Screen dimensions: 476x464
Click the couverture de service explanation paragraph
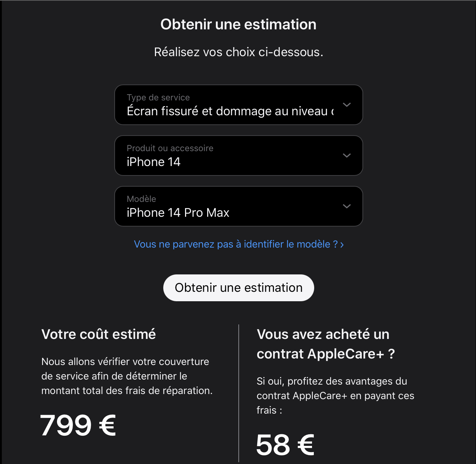(127, 376)
